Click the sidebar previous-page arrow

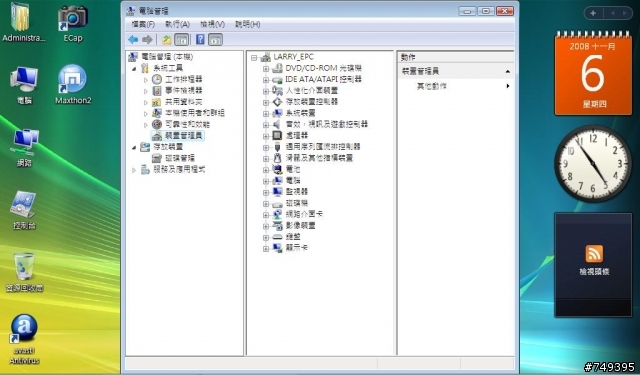(x=613, y=13)
